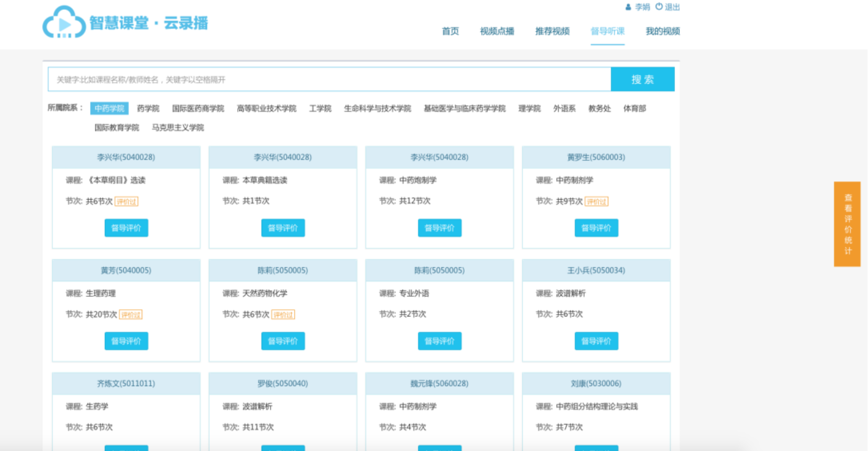
Task: Focus the keyword search input field
Action: [329, 80]
